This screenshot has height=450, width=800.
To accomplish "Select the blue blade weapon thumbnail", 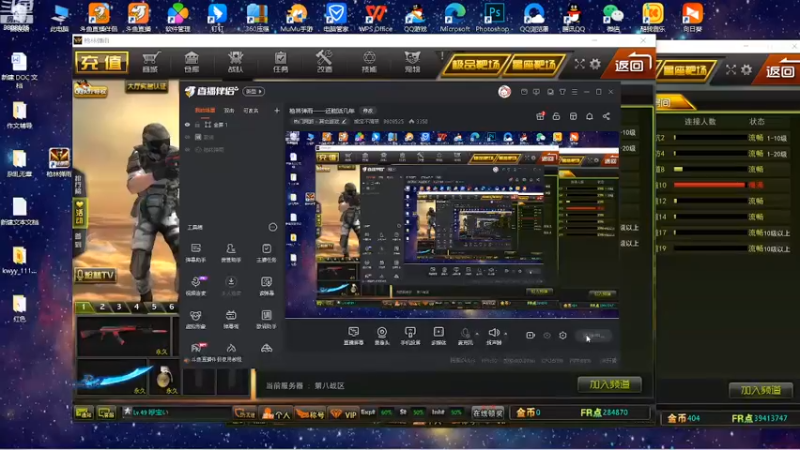I will pos(112,378).
